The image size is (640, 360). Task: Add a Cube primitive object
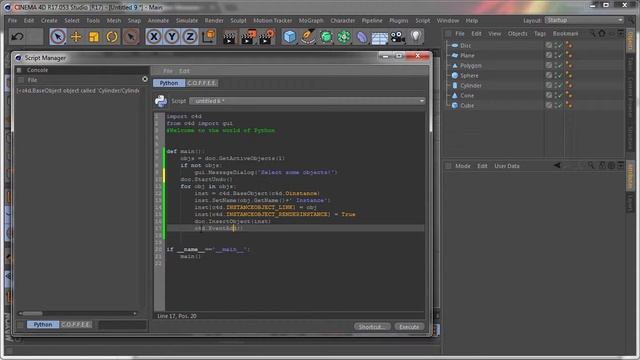coord(290,37)
